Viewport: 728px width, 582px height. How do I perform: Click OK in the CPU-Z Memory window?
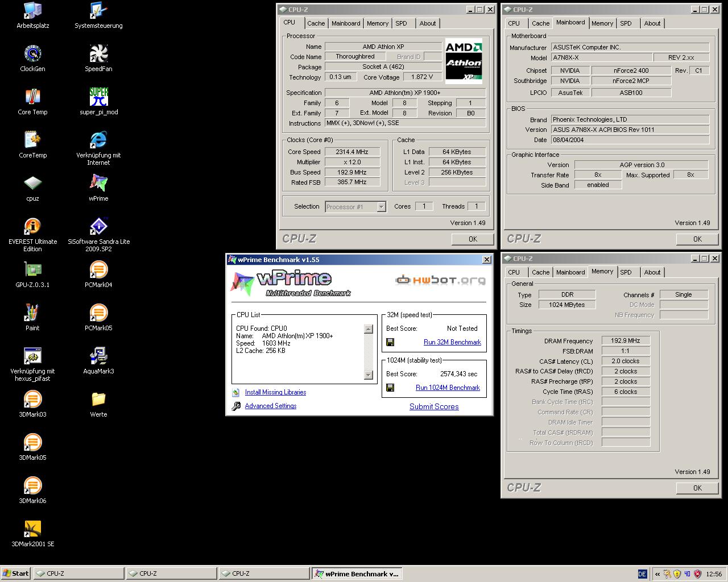(x=697, y=488)
